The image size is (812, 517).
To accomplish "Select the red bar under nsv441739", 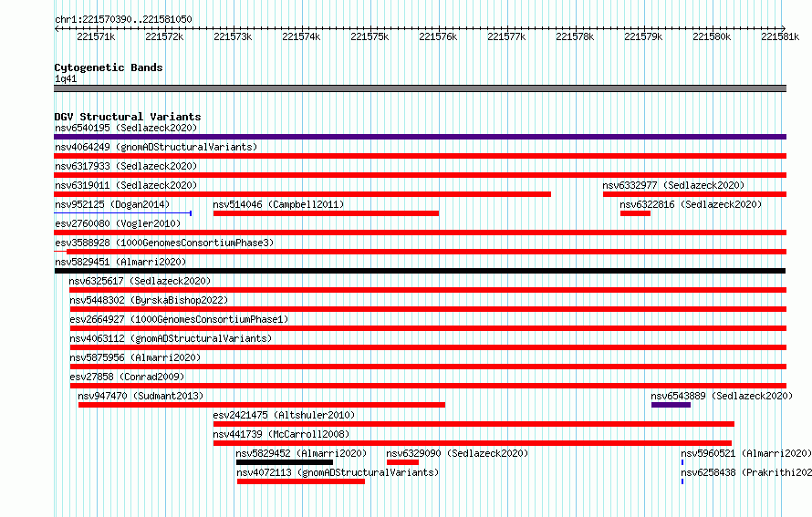I will 473,443.
